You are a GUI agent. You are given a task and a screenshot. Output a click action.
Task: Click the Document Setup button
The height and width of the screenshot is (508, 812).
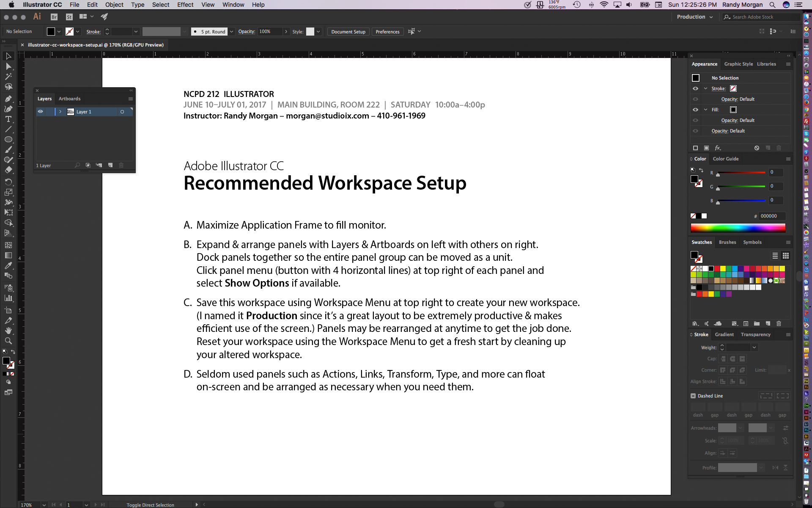tap(348, 32)
